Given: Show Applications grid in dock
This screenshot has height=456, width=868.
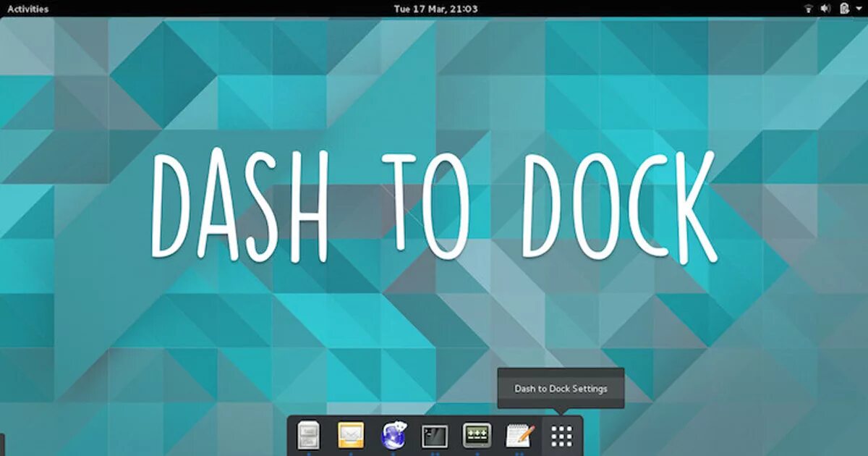Looking at the screenshot, I should [x=561, y=436].
